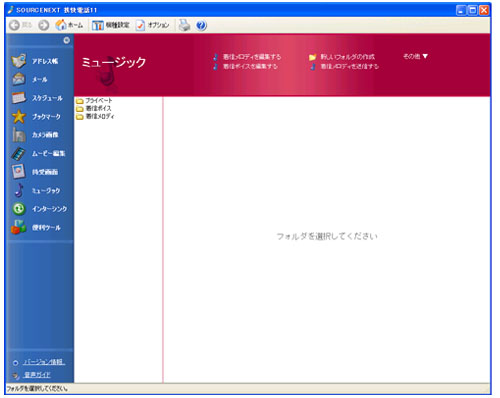Image resolution: width=500 pixels, height=398 pixels.
Task: Open the ホーム home page
Action: 69,25
